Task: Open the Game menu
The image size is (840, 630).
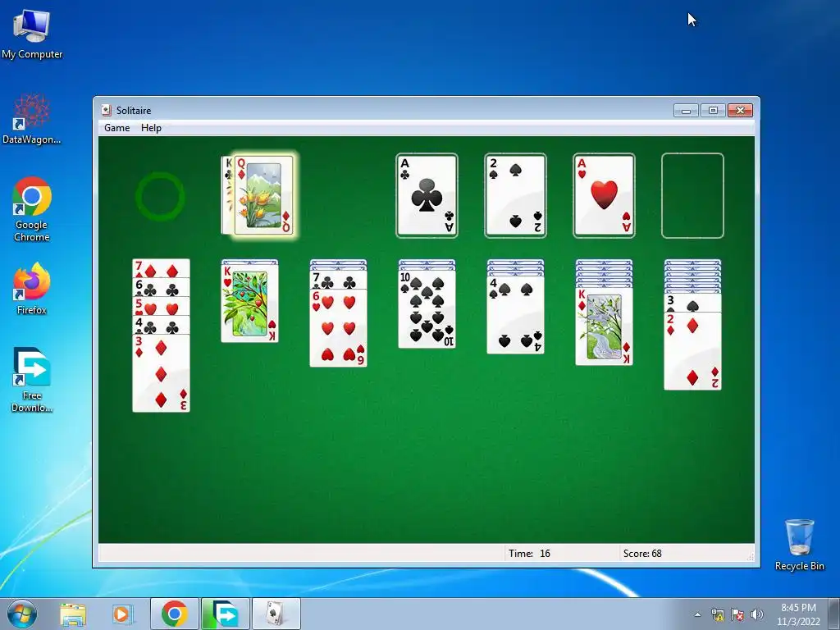Action: coord(116,127)
